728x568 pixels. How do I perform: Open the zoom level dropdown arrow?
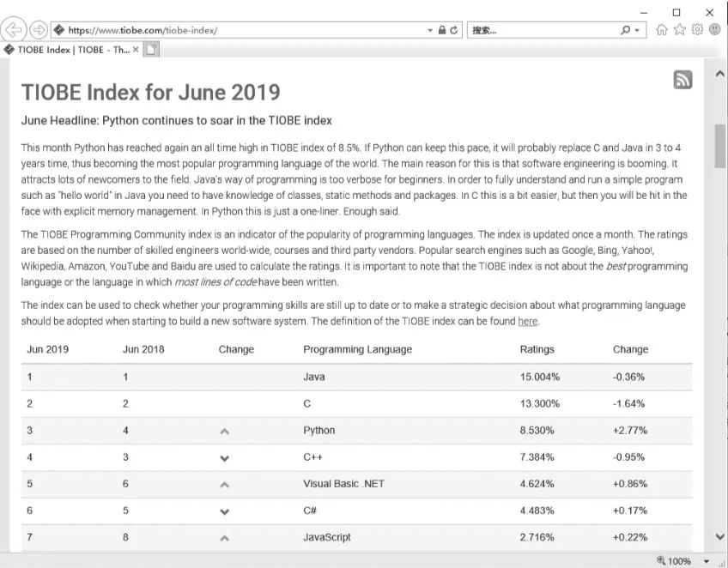click(707, 561)
